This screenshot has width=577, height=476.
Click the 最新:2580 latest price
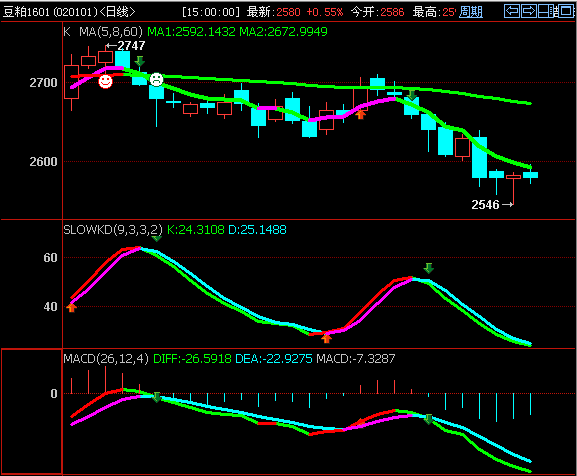coord(273,12)
